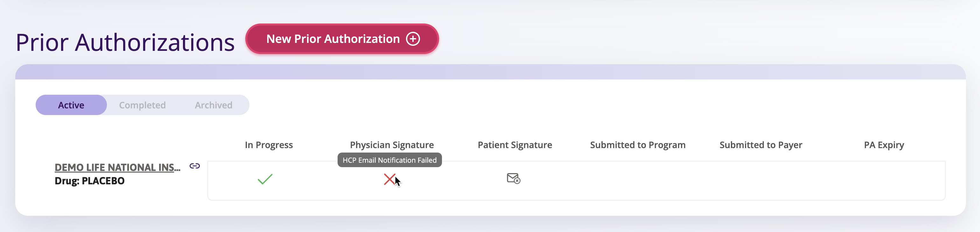The image size is (980, 232).
Task: Switch to the Completed tab
Action: (142, 105)
